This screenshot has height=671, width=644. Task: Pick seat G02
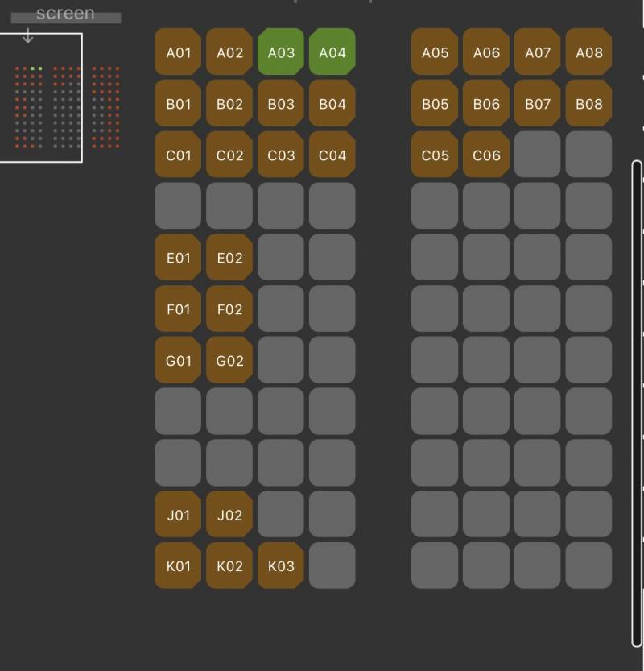[229, 360]
